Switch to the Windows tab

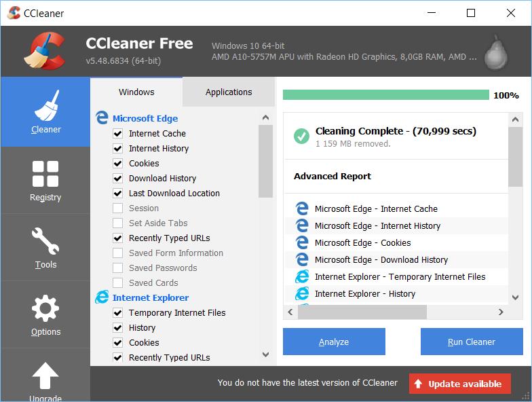pyautogui.click(x=136, y=92)
